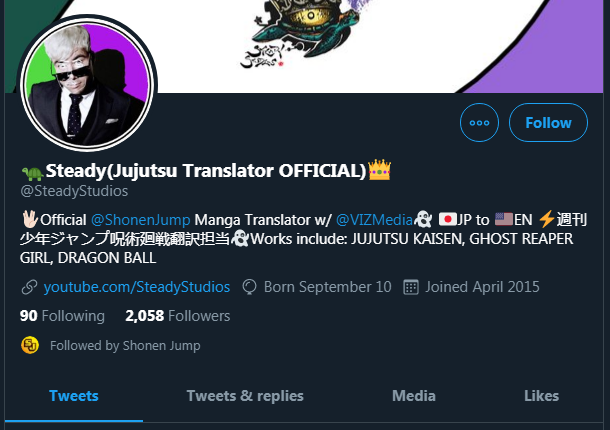
Task: Open Followed by Shonen Jump text
Action: pos(125,346)
